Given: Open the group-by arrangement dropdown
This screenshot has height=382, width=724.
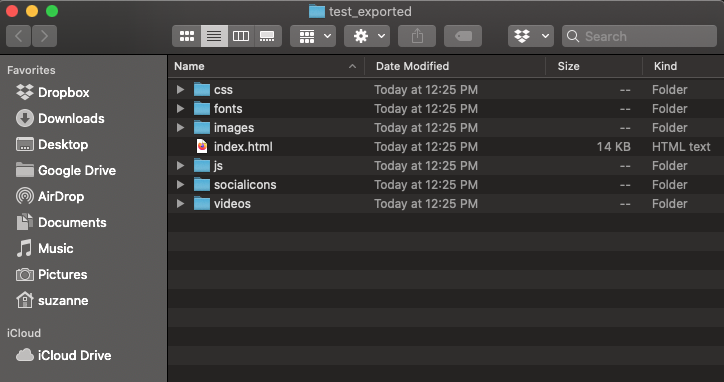Looking at the screenshot, I should click(x=313, y=36).
